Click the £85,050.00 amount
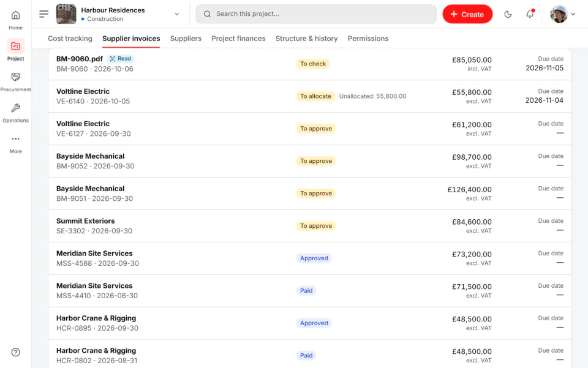Screen dimensions: 588x368 472,60
